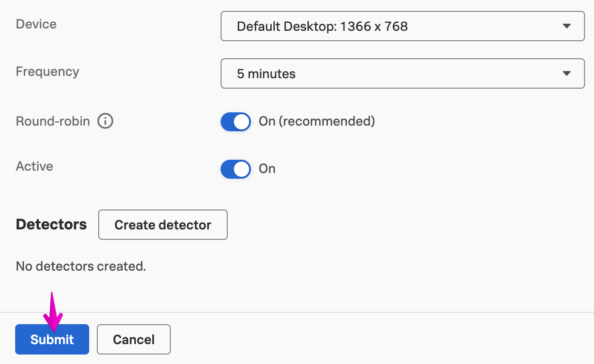Click the No detectors created text

81,266
